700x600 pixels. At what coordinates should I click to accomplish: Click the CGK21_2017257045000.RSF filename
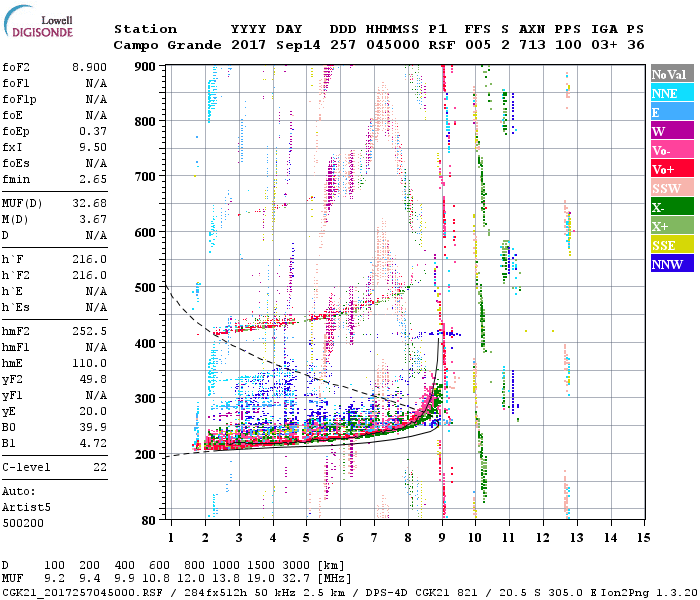(83, 593)
